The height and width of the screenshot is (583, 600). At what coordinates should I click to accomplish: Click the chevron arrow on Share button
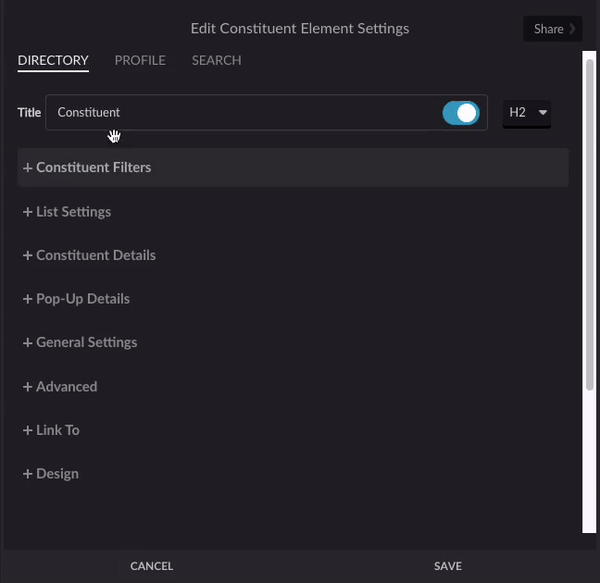(x=572, y=29)
